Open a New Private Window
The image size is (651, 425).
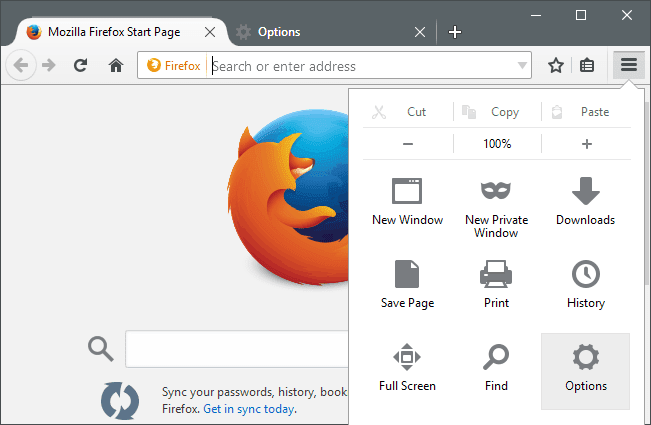coord(496,209)
